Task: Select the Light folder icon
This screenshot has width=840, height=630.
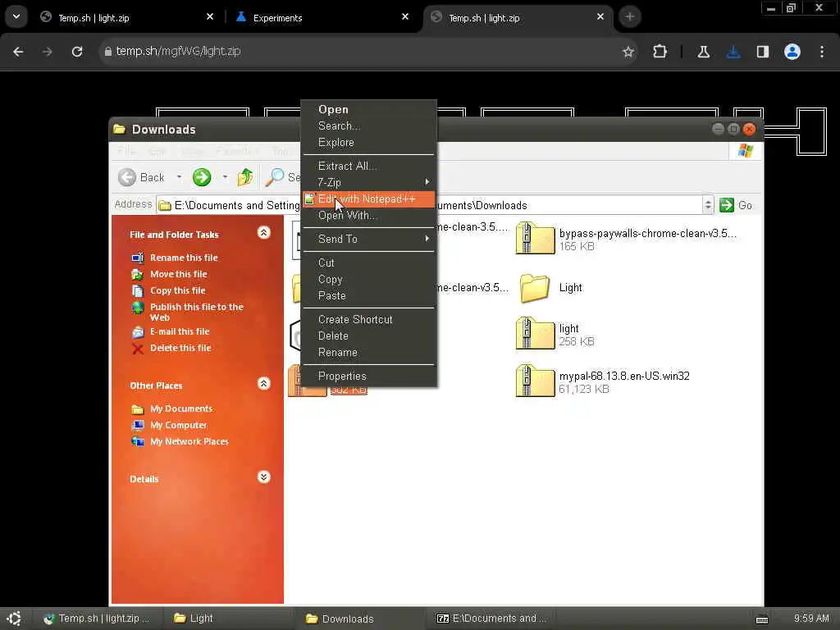Action: point(535,288)
